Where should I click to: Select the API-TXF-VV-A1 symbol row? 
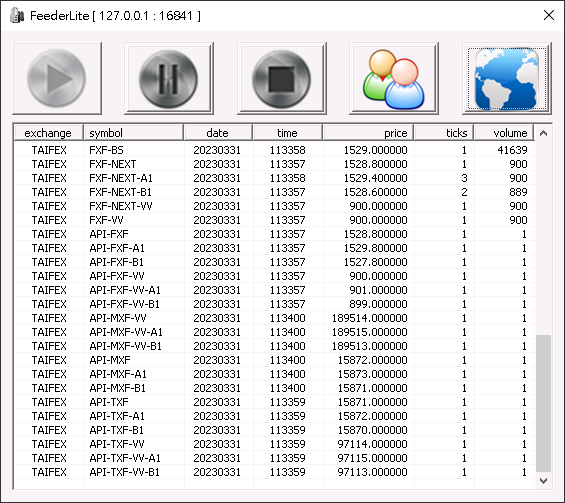[x=274, y=458]
